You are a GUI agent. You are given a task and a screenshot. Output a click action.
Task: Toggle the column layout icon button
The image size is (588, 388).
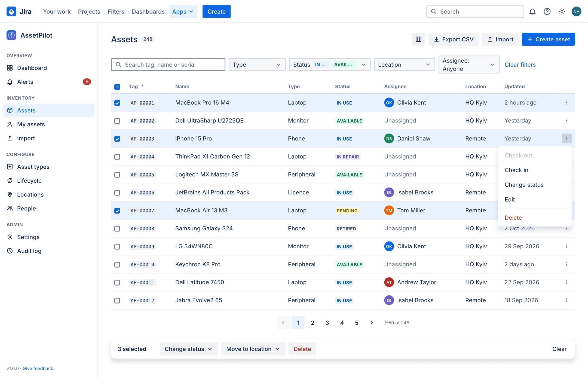click(418, 39)
